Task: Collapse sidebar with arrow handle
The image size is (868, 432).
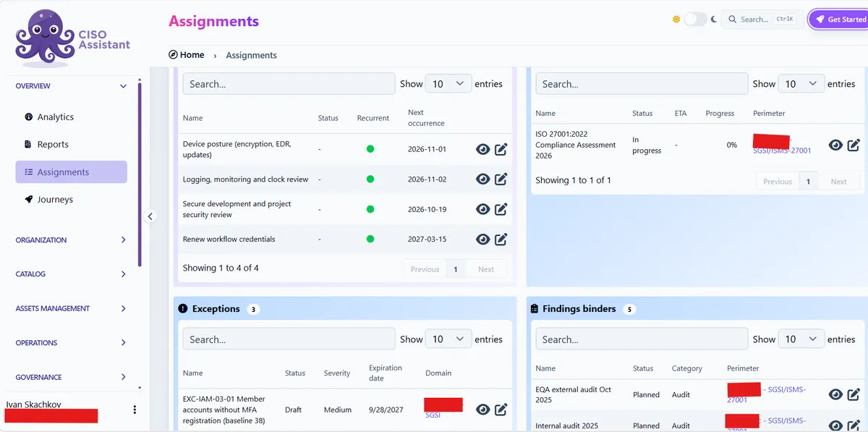Action: tap(150, 216)
